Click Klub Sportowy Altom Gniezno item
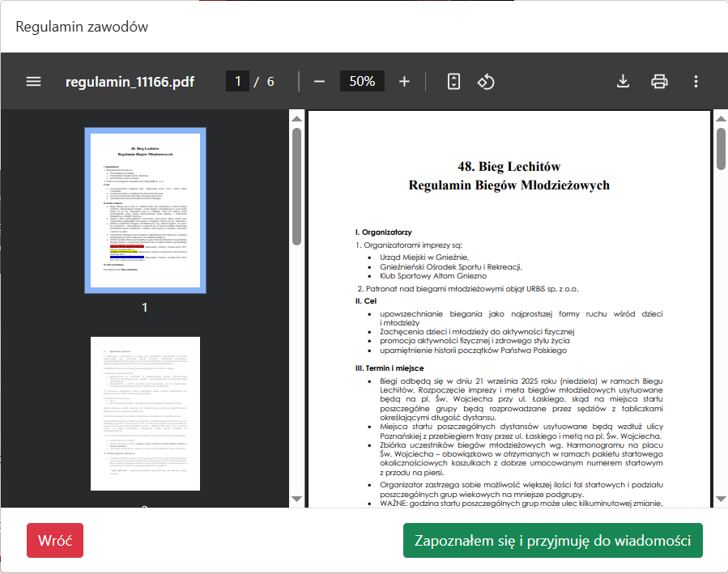The height and width of the screenshot is (574, 728). coord(433,275)
